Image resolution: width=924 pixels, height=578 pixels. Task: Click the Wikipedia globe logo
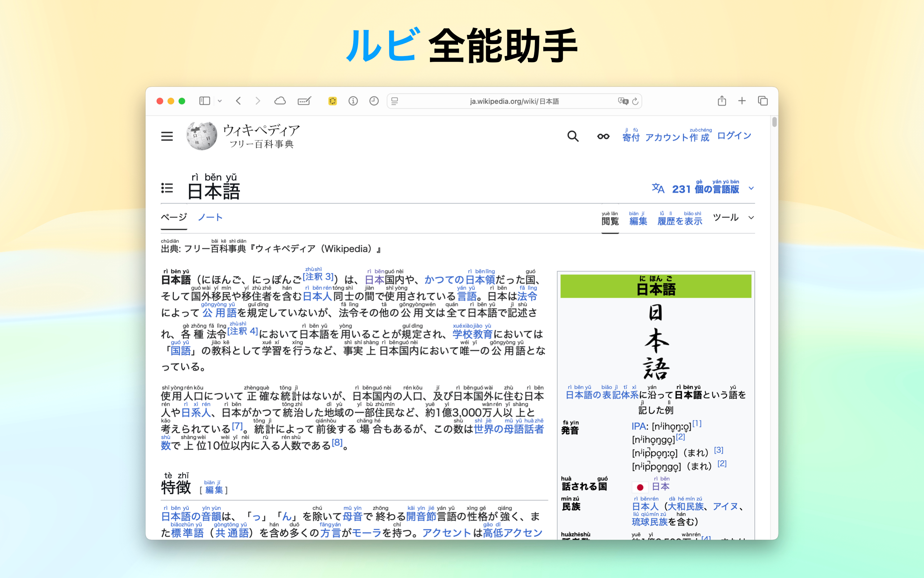tap(202, 136)
